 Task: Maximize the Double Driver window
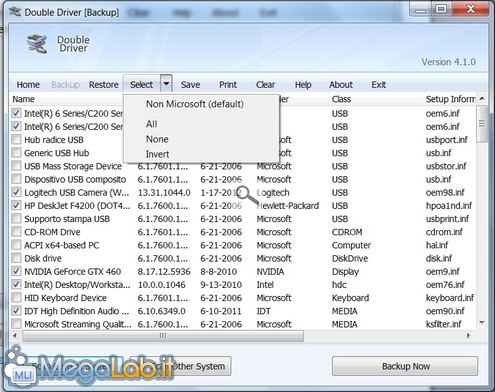click(441, 9)
